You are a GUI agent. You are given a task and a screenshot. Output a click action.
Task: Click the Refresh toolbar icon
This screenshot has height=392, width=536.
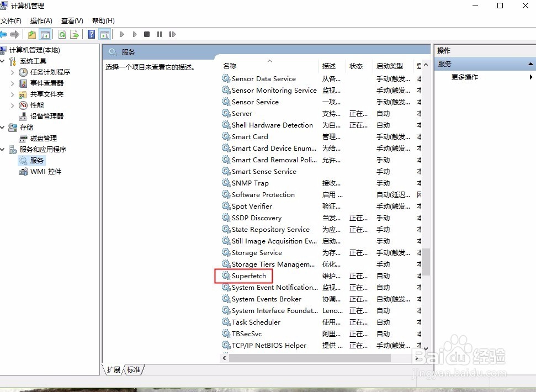tap(61, 34)
